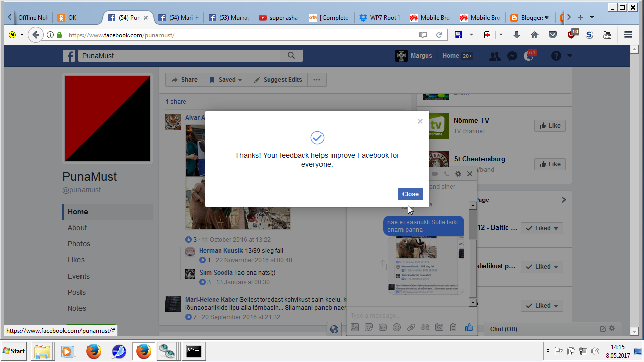This screenshot has width=644, height=362.
Task: Open Friend Requests icon in header
Action: [x=495, y=56]
